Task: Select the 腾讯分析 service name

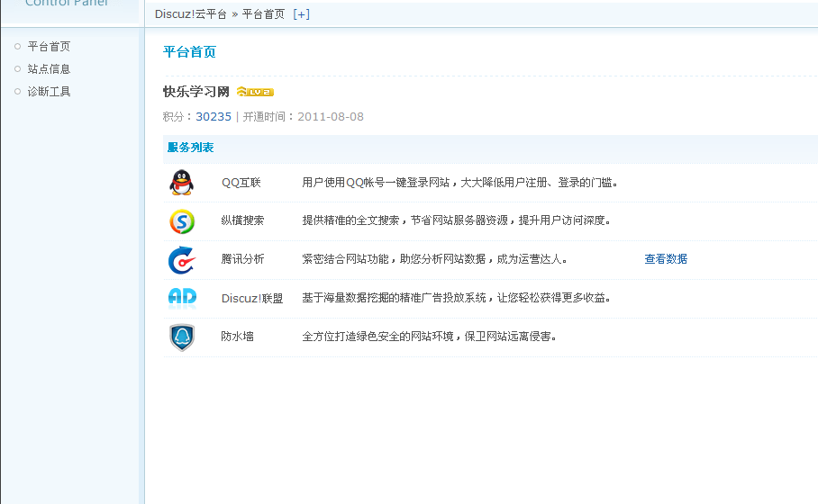Action: click(242, 259)
